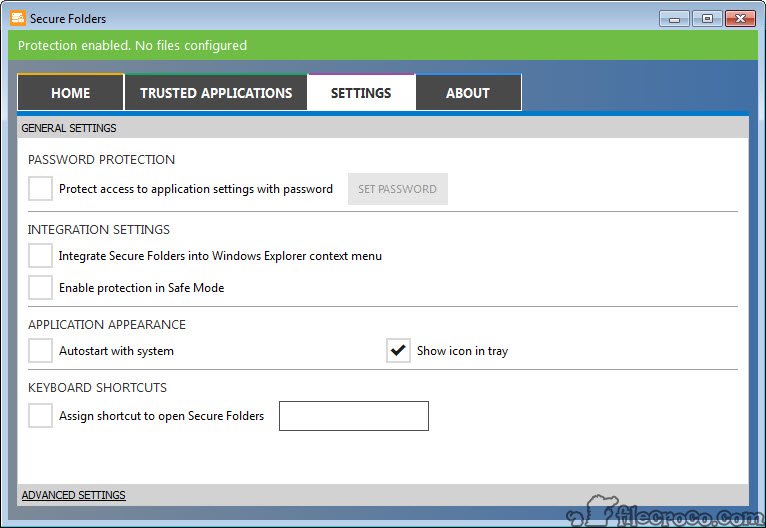Click the Secure Folders app icon in title bar

tap(18, 19)
